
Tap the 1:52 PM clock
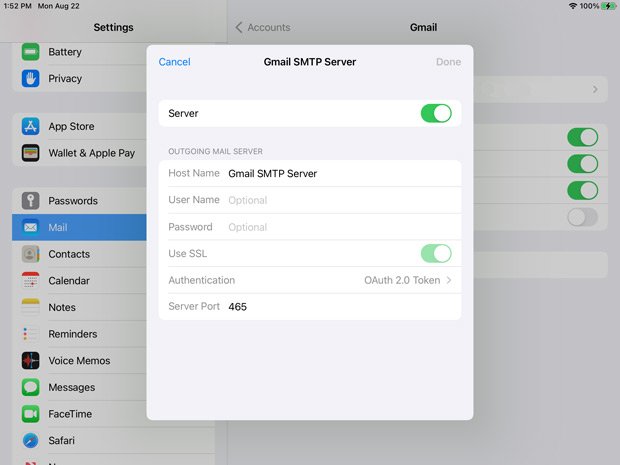click(18, 6)
